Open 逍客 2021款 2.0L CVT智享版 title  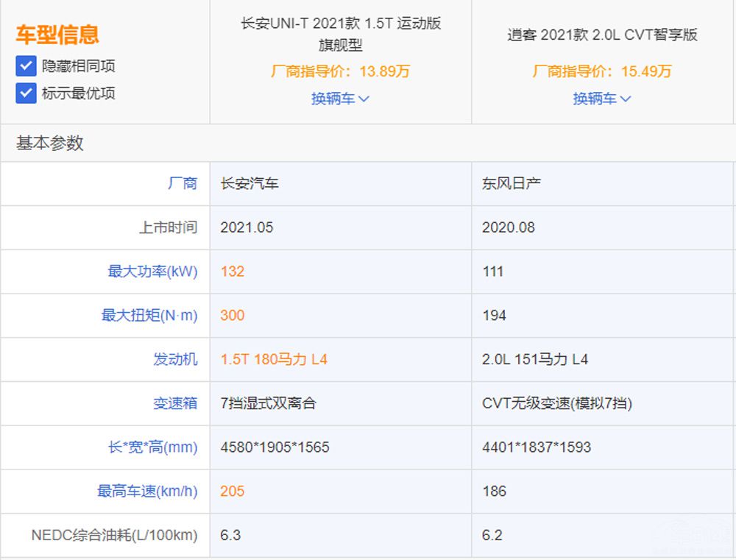(x=602, y=35)
